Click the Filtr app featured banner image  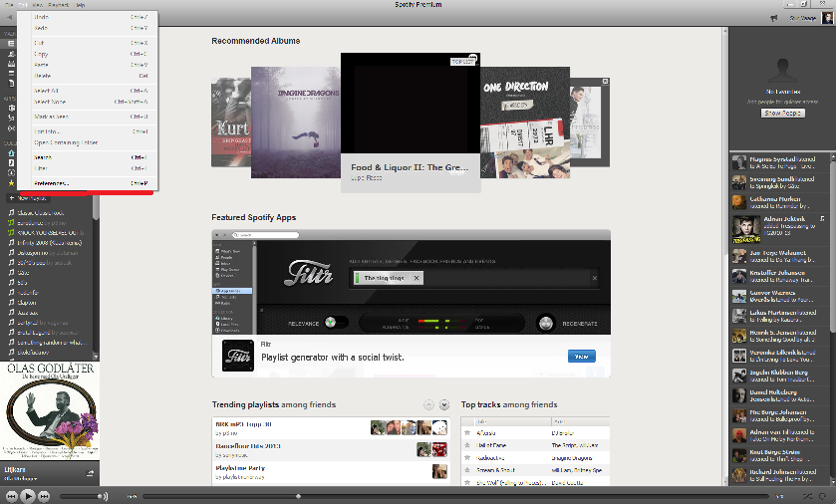pyautogui.click(x=412, y=282)
